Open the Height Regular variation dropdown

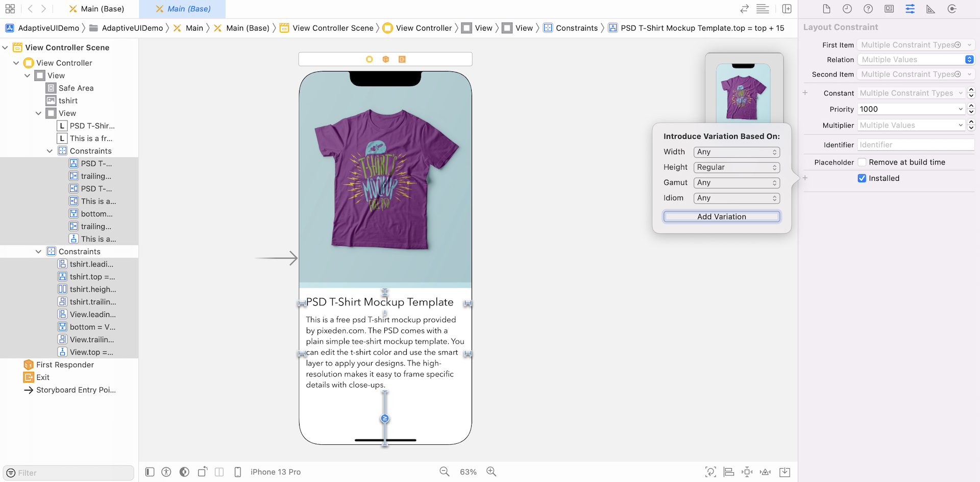[736, 167]
